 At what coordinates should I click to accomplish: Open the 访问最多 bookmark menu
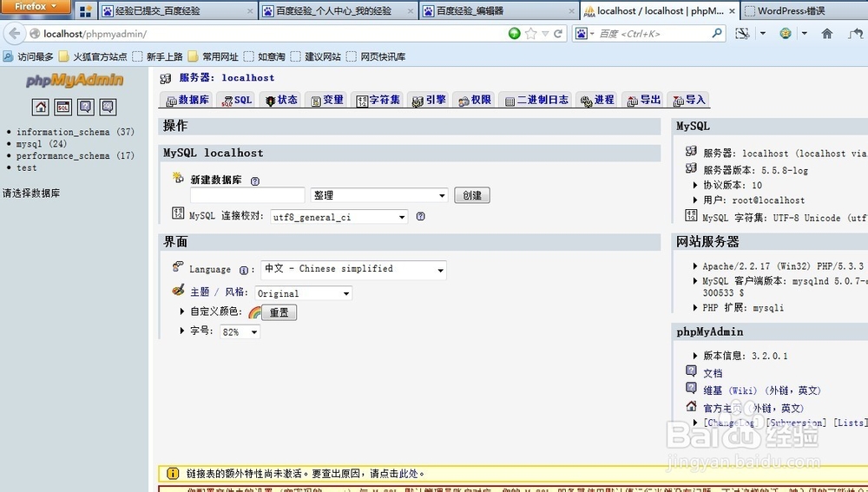click(29, 56)
